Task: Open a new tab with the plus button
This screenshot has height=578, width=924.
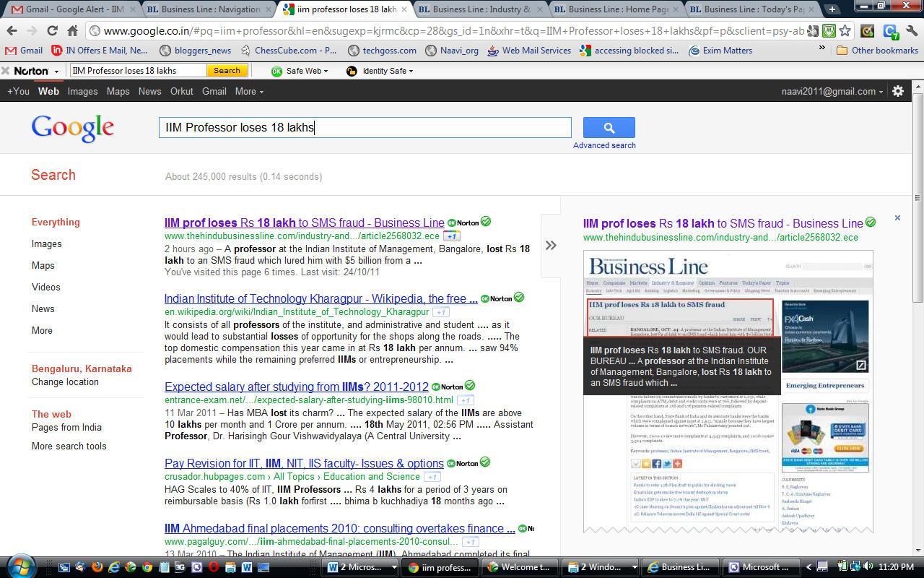Action: [832, 9]
